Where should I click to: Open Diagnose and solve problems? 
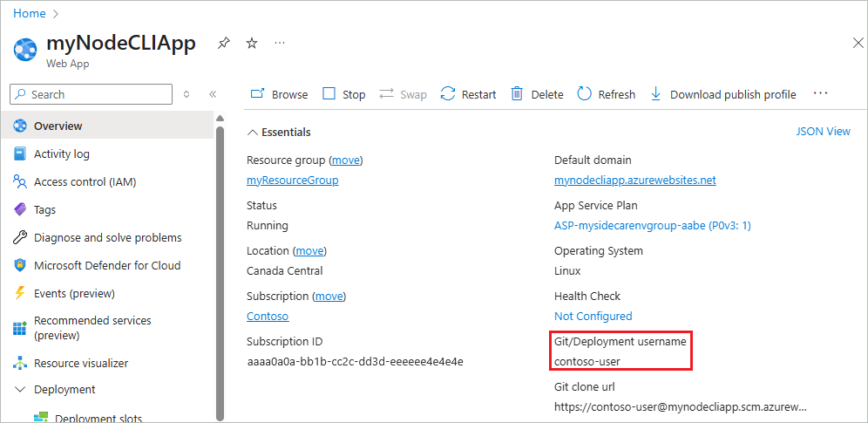107,237
